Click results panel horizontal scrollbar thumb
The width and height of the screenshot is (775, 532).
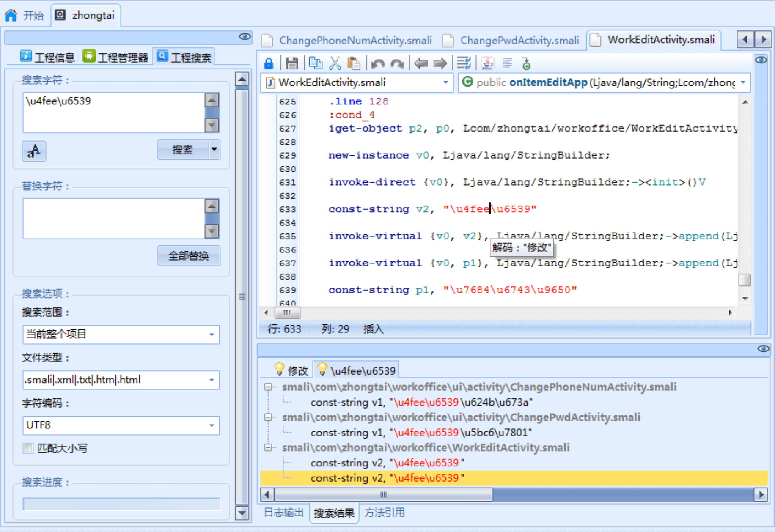pos(384,494)
